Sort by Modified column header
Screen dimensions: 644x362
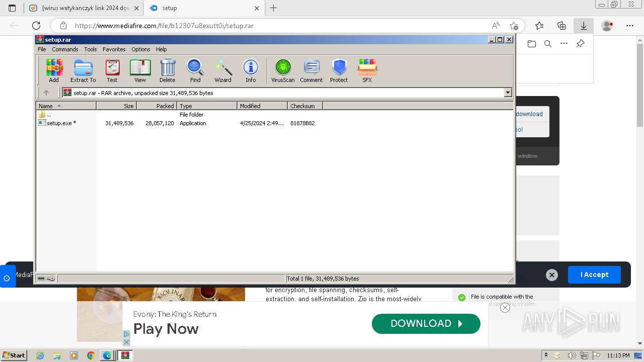[262, 106]
